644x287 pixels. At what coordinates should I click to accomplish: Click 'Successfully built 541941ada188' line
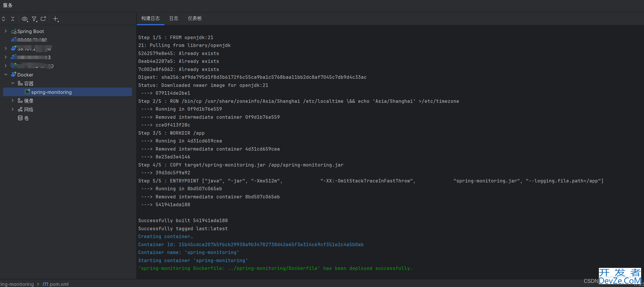[x=183, y=221]
